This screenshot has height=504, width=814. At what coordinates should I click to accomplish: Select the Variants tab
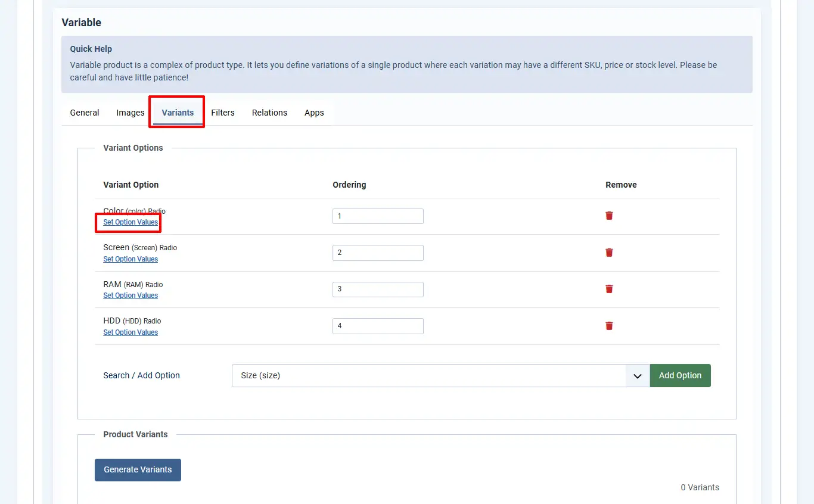tap(178, 113)
